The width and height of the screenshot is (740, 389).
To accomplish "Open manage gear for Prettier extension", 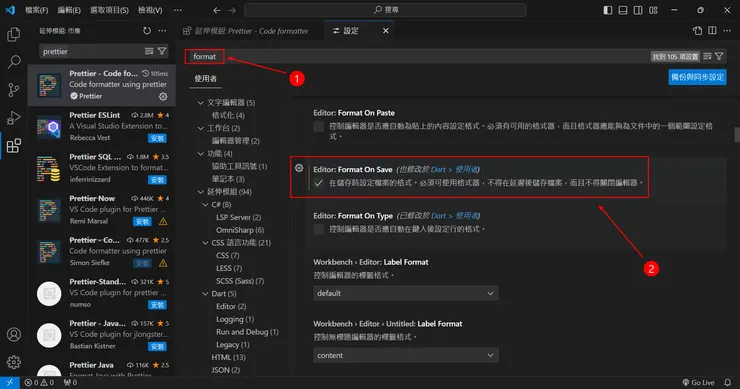I will tap(163, 96).
